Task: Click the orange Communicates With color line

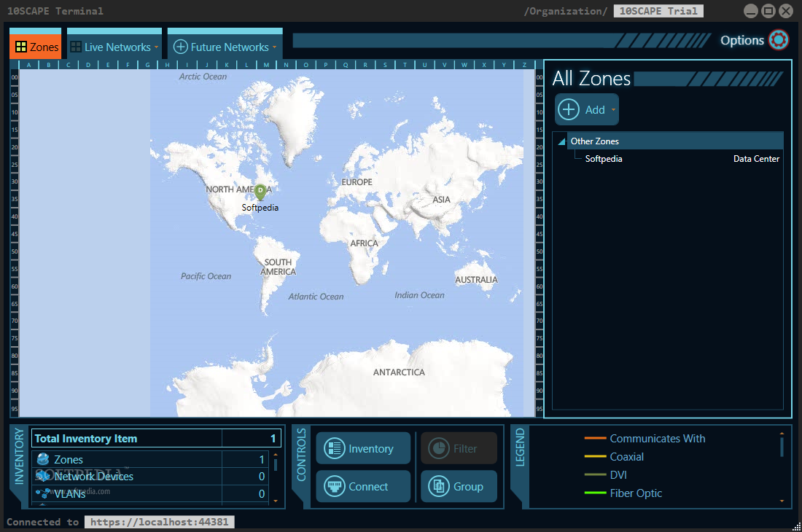Action: 596,438
